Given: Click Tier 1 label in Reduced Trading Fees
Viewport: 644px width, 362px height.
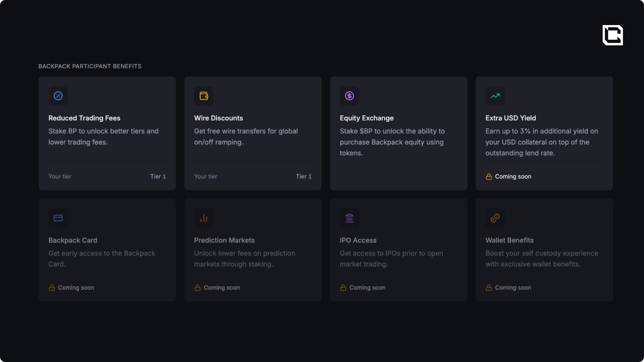Looking at the screenshot, I should [158, 177].
